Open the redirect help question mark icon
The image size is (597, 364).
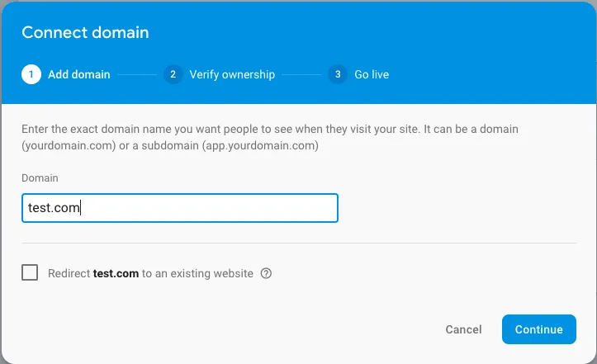click(x=266, y=273)
